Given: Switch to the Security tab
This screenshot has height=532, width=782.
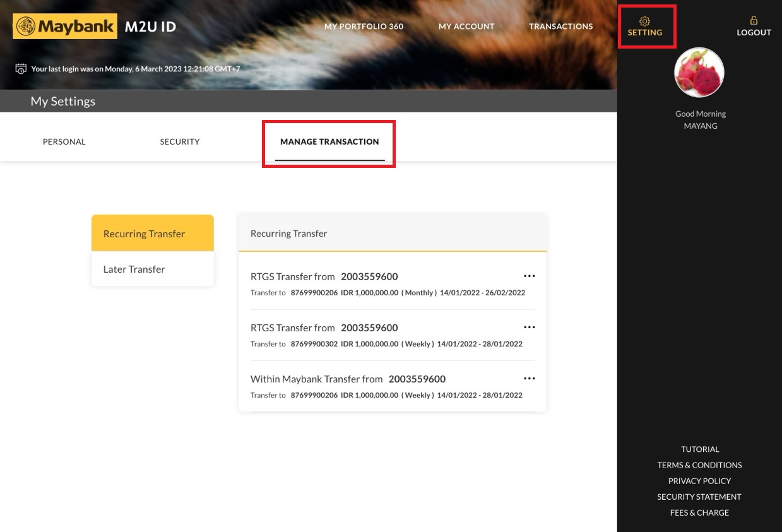Looking at the screenshot, I should point(180,142).
